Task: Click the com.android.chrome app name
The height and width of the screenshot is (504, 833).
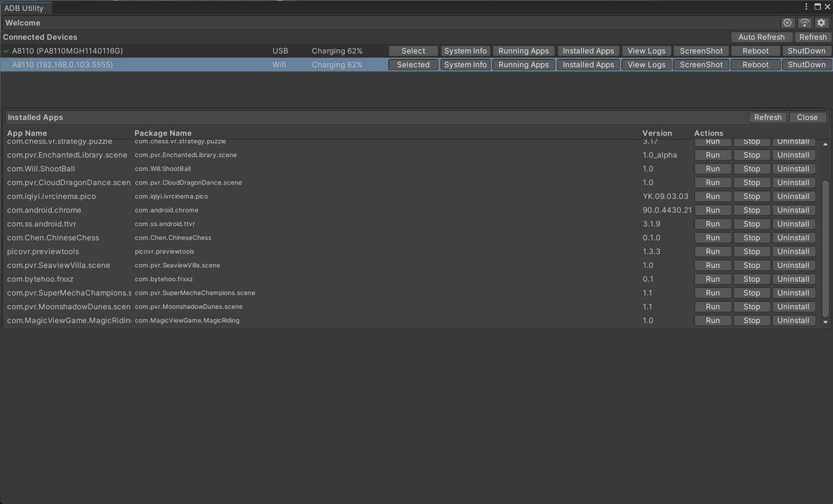Action: coord(44,210)
